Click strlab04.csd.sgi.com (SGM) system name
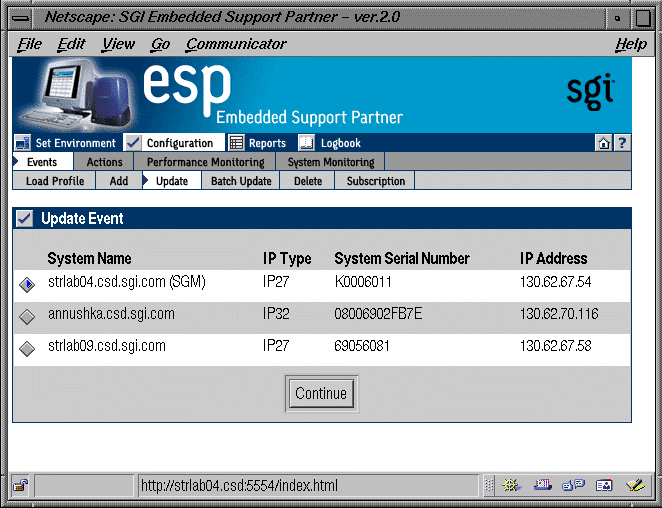 [127, 282]
